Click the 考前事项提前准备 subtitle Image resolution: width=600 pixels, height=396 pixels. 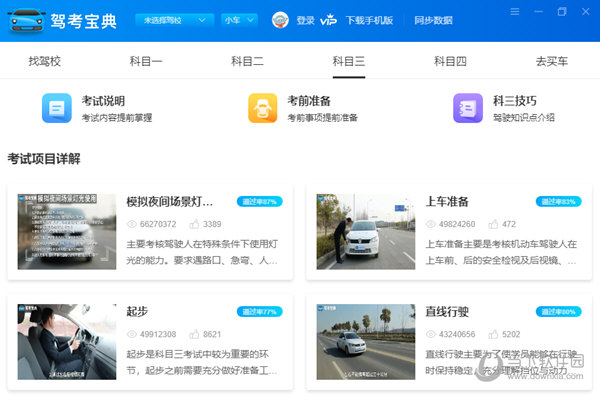tap(323, 118)
